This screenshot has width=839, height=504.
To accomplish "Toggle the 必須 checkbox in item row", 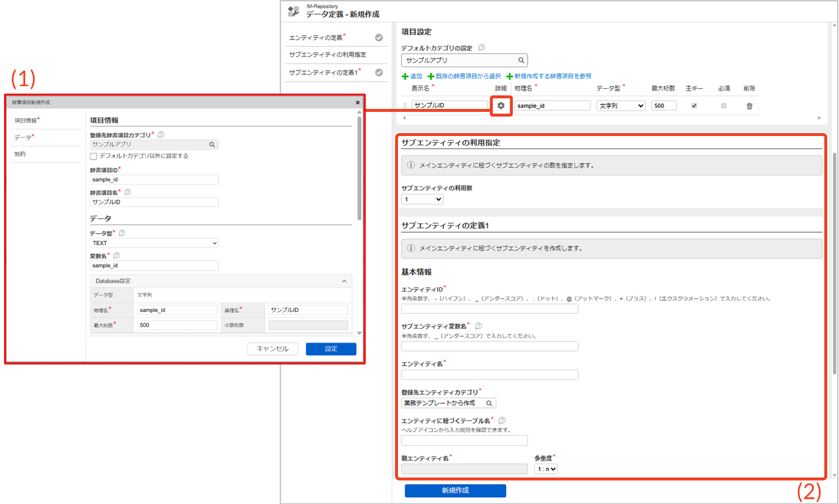I will coord(724,106).
